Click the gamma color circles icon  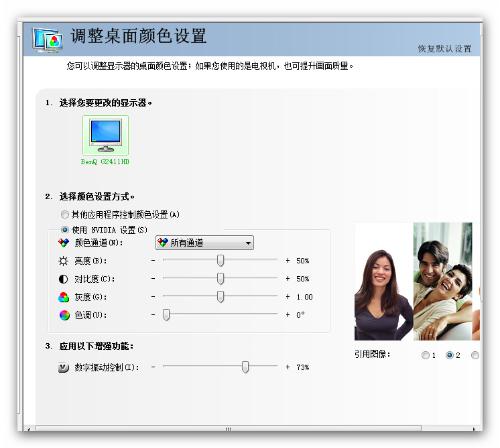63,297
